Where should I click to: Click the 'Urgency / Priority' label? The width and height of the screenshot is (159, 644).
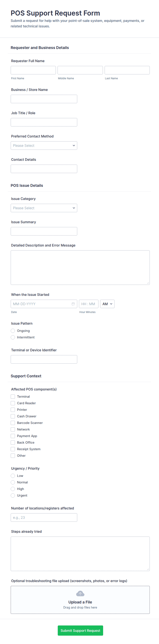(25, 468)
